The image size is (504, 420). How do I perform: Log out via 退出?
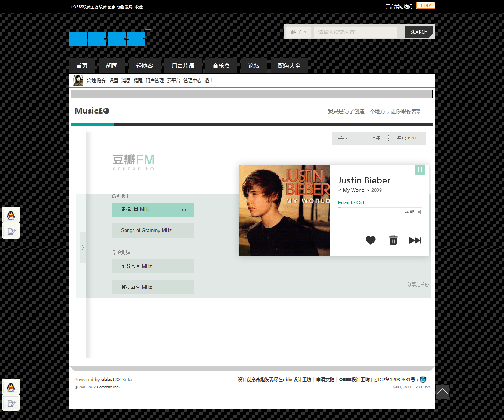pyautogui.click(x=209, y=81)
